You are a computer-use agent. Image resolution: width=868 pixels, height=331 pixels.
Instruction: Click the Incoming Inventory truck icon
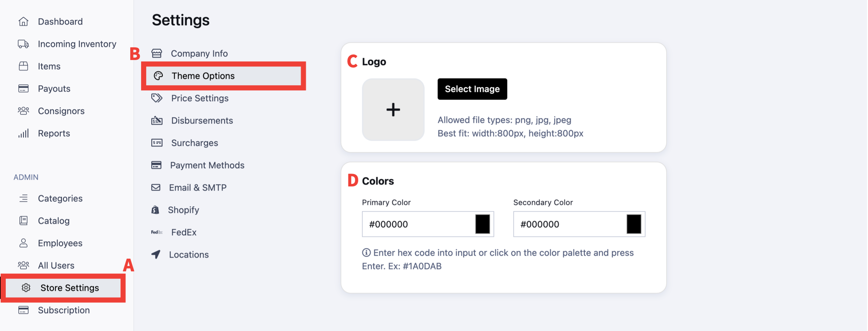tap(23, 44)
